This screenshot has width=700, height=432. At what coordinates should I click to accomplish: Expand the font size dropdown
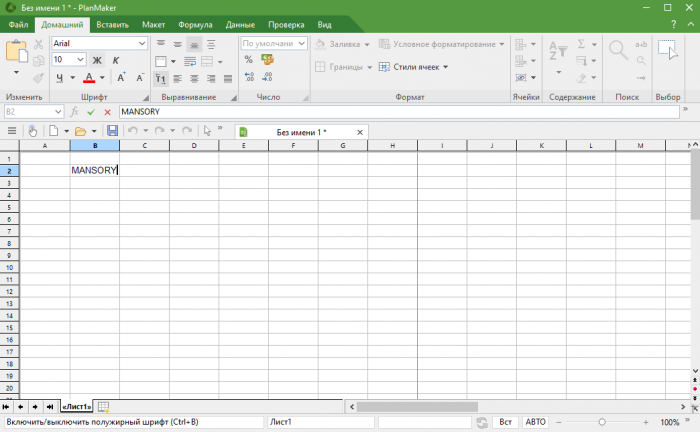82,60
